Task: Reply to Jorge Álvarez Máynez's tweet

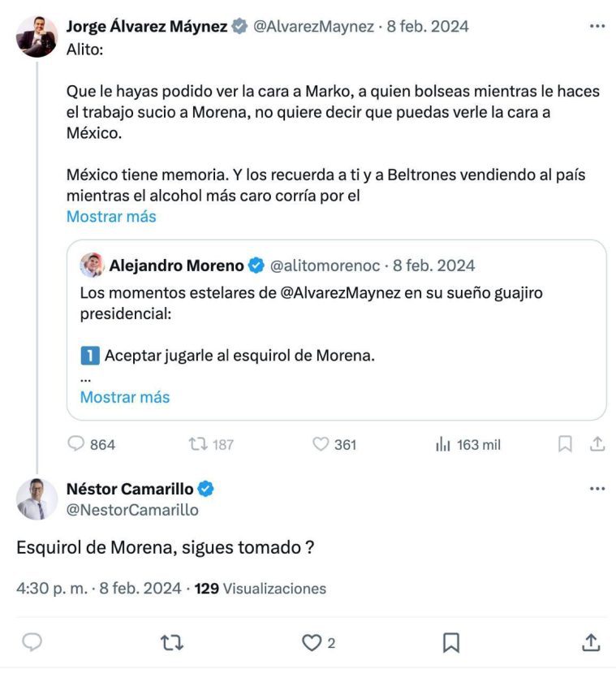Action: click(75, 444)
